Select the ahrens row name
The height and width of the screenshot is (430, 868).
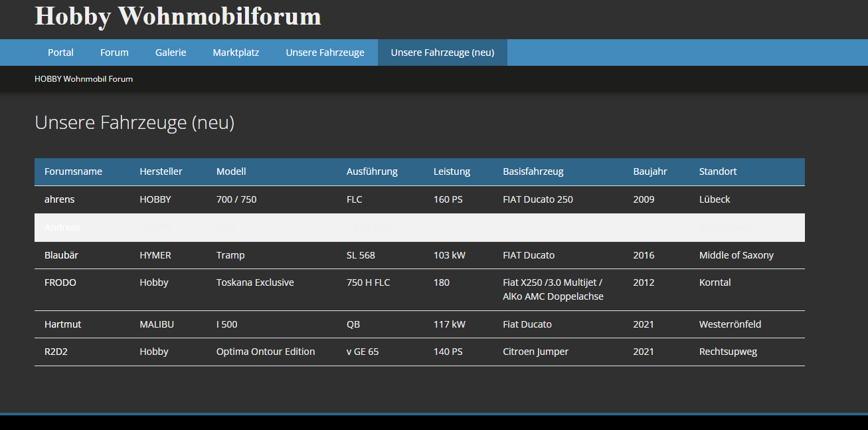click(59, 199)
